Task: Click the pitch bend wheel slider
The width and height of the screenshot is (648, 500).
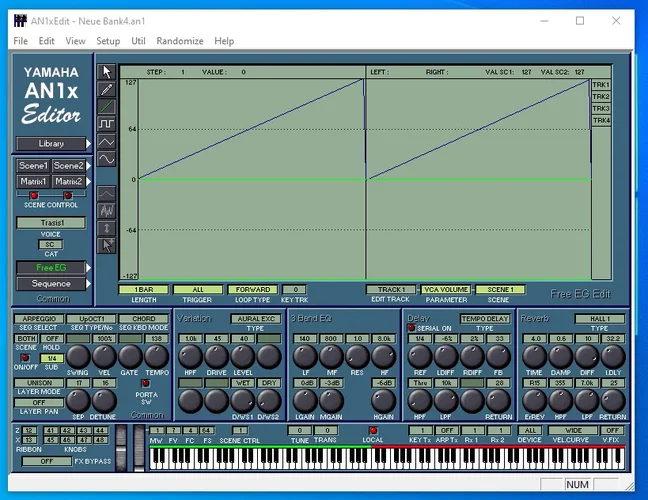Action: click(121, 448)
